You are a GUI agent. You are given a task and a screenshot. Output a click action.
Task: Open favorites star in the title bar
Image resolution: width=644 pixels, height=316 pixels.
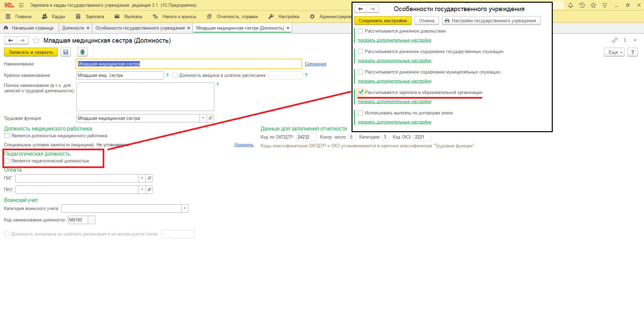click(x=593, y=5)
